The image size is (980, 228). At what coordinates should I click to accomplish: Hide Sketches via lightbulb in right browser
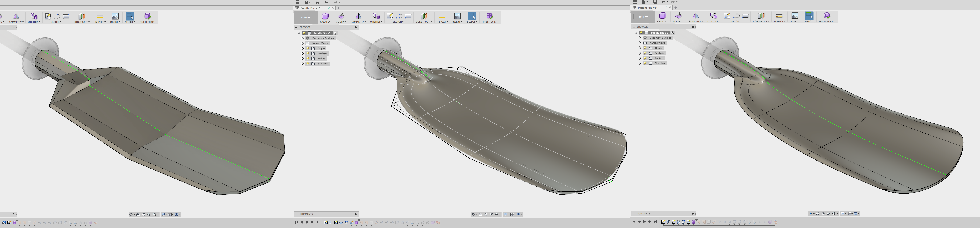pyautogui.click(x=645, y=63)
